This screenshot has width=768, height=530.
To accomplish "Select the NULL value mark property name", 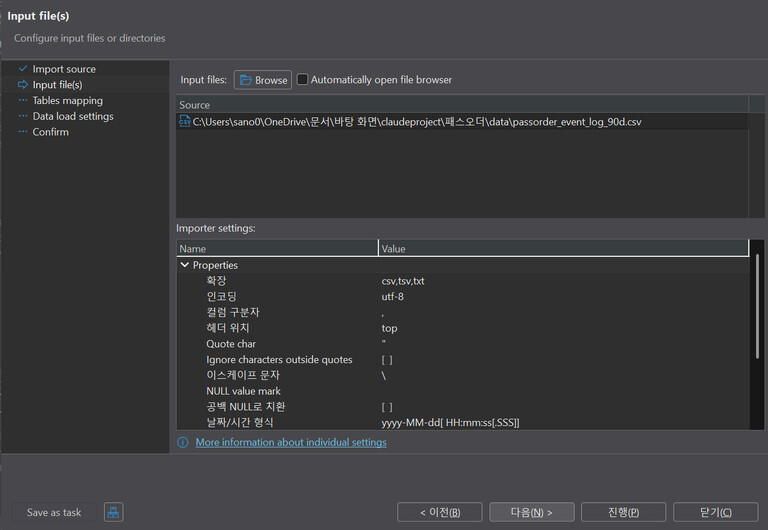I will 243,391.
